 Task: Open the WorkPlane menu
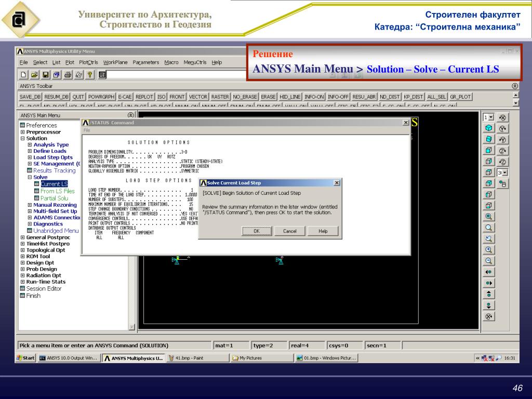coord(115,62)
